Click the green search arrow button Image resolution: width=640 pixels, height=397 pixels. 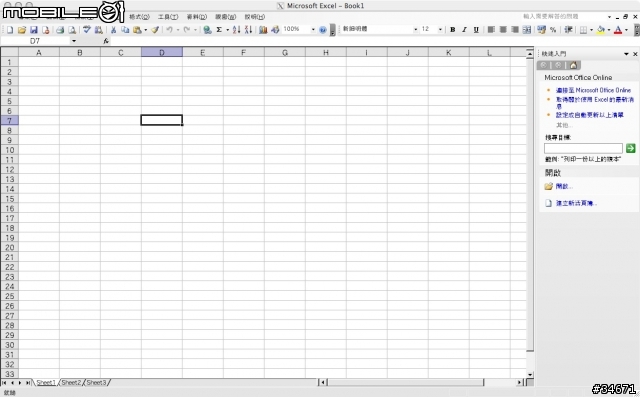click(x=630, y=148)
